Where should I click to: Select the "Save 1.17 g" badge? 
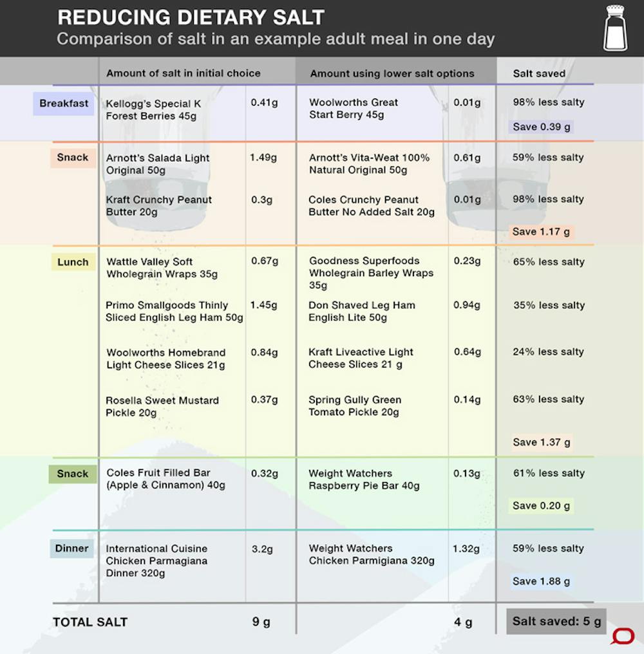pos(542,232)
